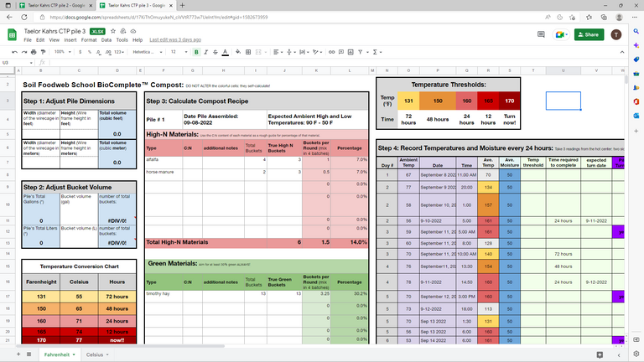
Task: Open the font size 12 dropdown
Action: coord(179,52)
